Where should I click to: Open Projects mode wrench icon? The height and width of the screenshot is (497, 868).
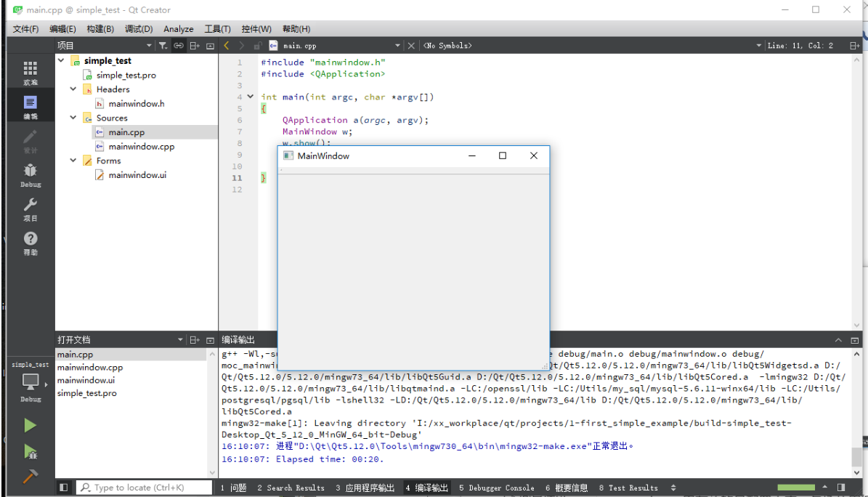pyautogui.click(x=31, y=209)
